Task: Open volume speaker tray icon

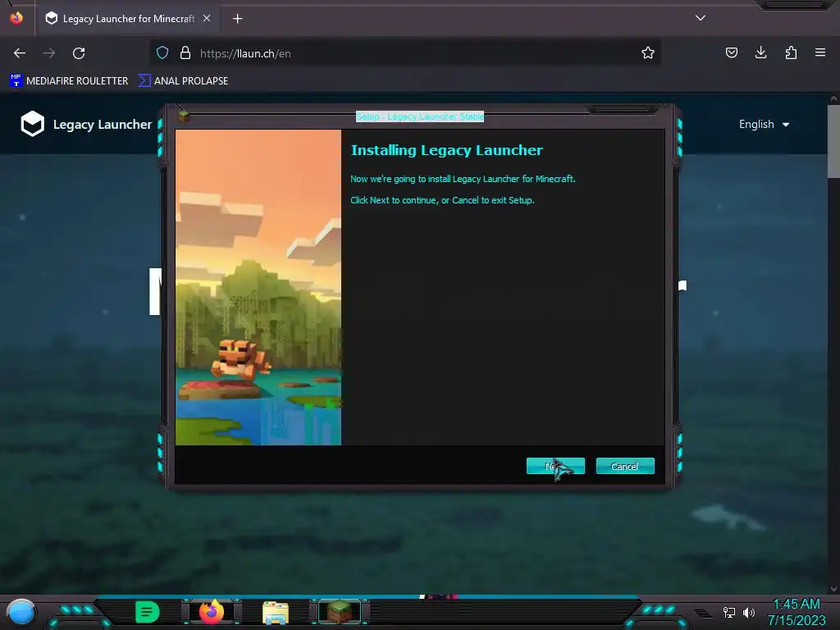Action: (749, 612)
